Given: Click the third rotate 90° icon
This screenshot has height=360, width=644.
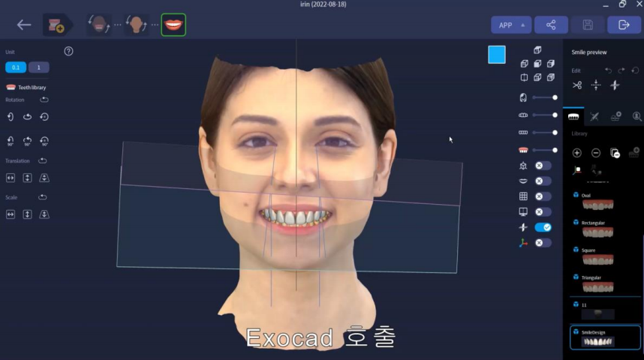Looking at the screenshot, I should [44, 141].
